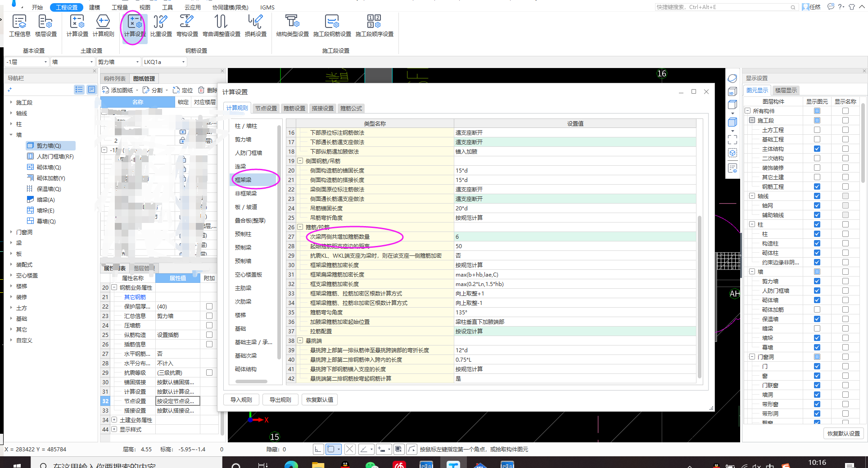Click 3D view icon on right vertical toolbar
Viewport: 868px width, 468px height.
[x=732, y=92]
